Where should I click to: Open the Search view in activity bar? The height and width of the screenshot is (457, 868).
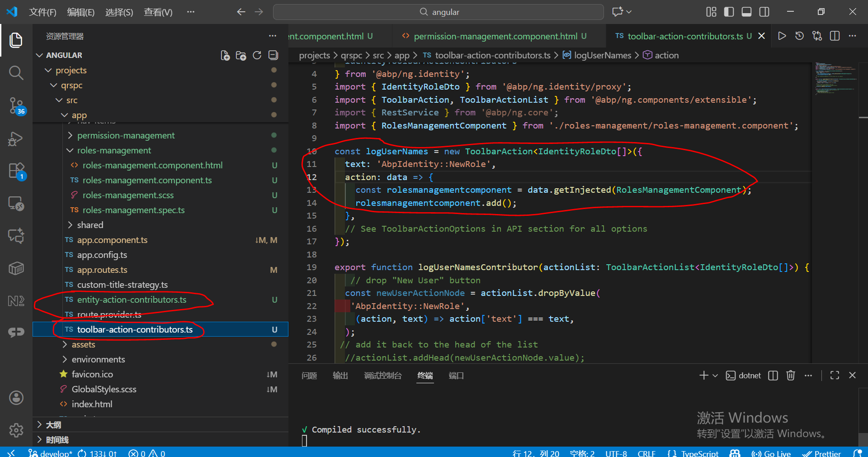tap(16, 73)
